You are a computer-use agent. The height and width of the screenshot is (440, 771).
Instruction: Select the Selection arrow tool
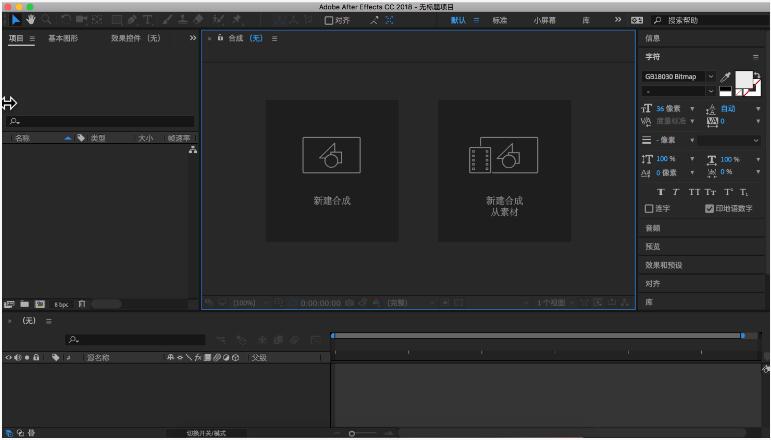pyautogui.click(x=15, y=20)
